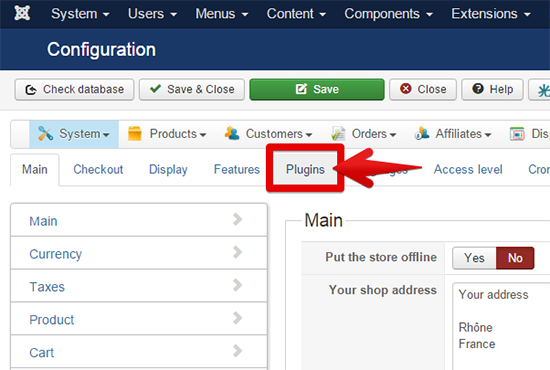Click the Put the store offline label
Image resolution: width=550 pixels, height=370 pixels.
(381, 257)
